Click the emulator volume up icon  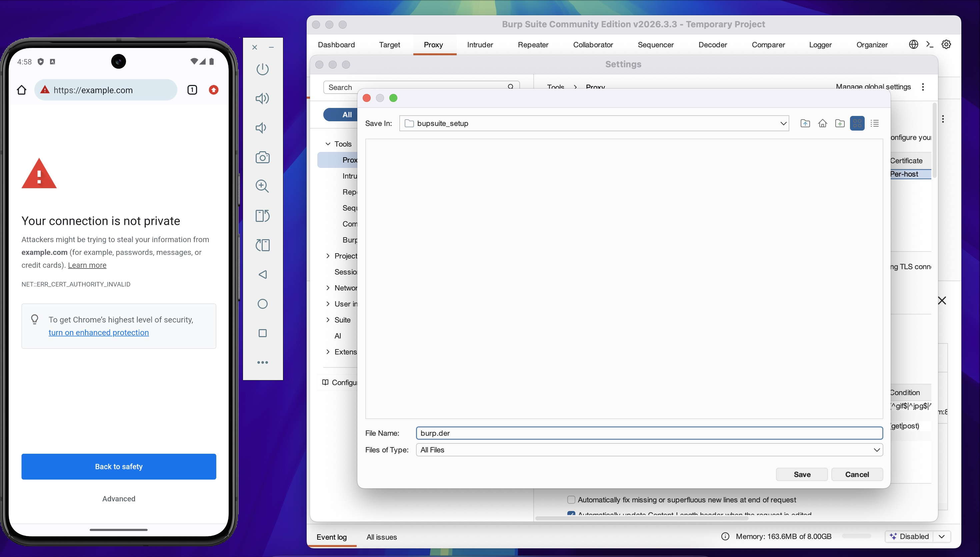[263, 98]
